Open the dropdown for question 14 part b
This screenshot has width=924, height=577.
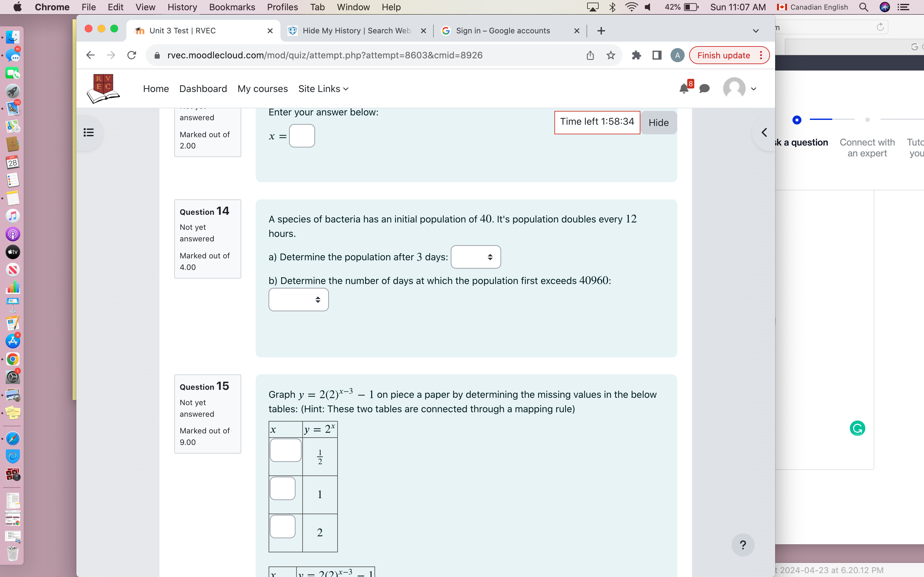pyautogui.click(x=298, y=300)
